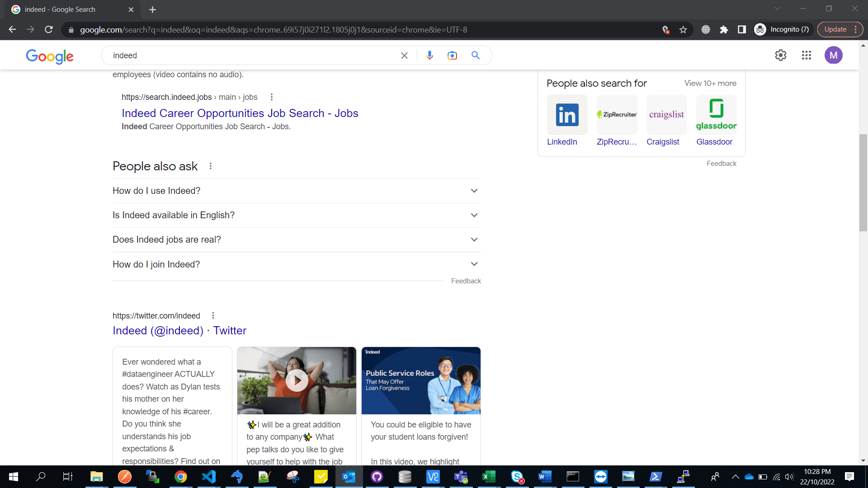The image size is (868, 488).
Task: Click the blue search magnifier icon
Action: coord(475,55)
